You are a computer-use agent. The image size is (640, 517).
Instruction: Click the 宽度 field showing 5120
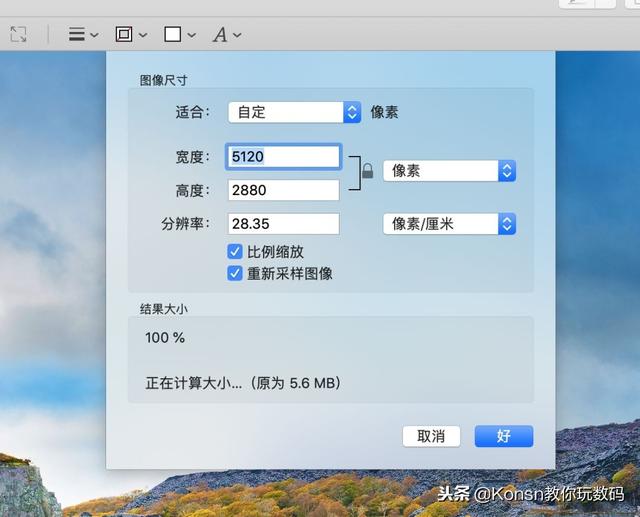point(284,157)
